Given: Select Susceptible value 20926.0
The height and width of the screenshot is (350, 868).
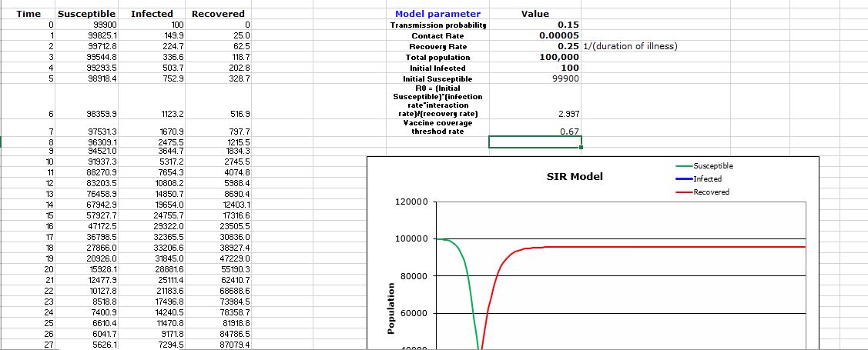Looking at the screenshot, I should point(86,258).
